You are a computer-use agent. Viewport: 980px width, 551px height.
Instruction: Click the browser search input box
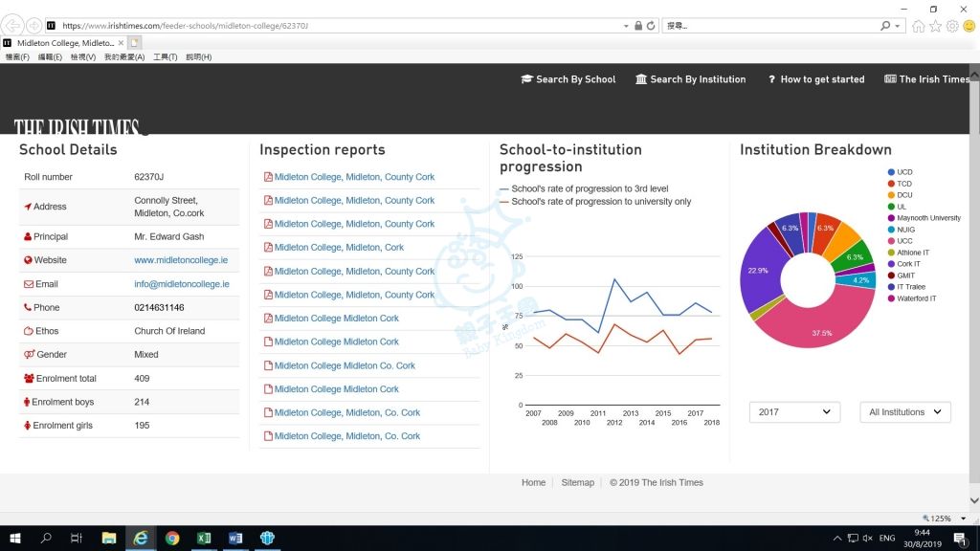pyautogui.click(x=772, y=26)
